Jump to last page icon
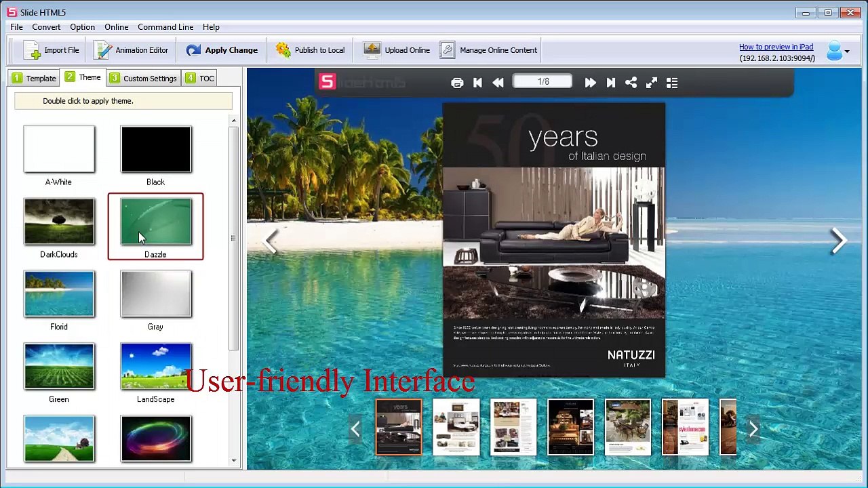868x488 pixels. (x=610, y=83)
